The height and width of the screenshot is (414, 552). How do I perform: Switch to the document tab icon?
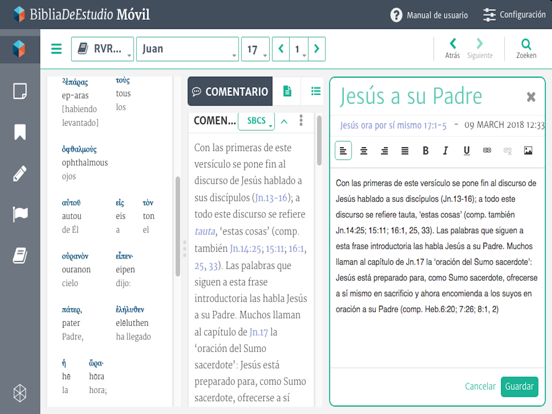287,91
